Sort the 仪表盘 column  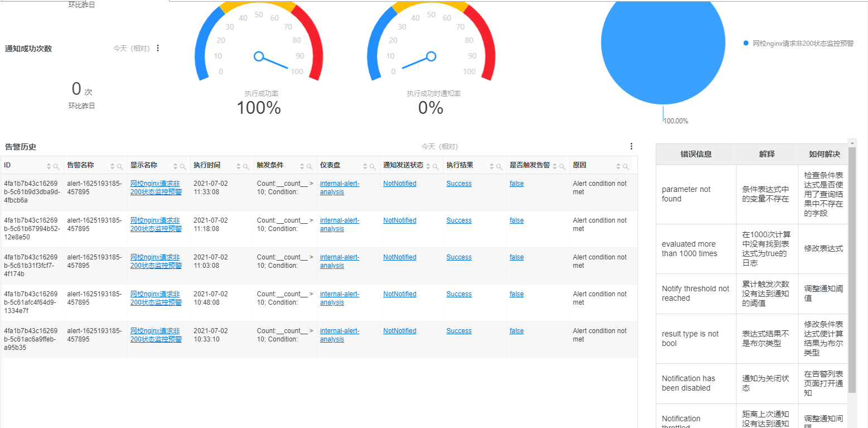[365, 166]
